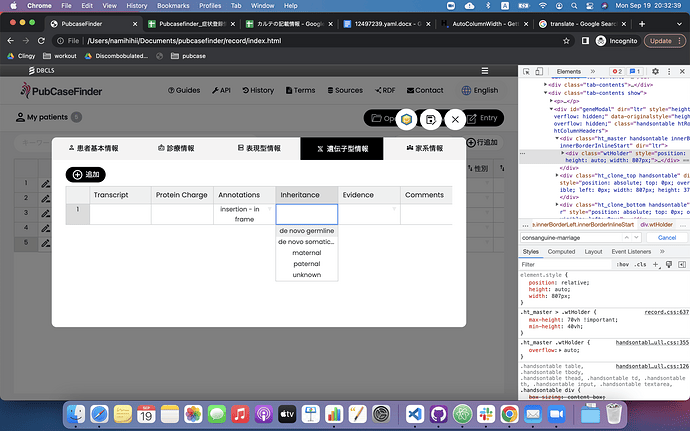Select row header 1 in gene table

pos(78,214)
